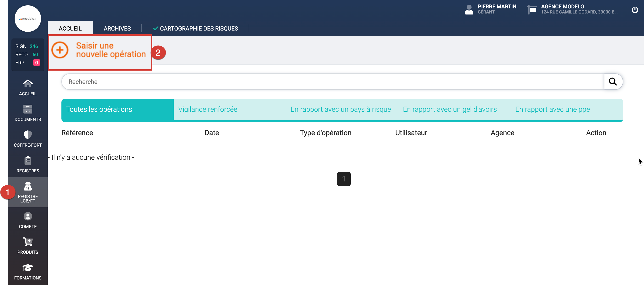Open the Accueil home sidebar icon
644x285 pixels.
[x=28, y=84]
